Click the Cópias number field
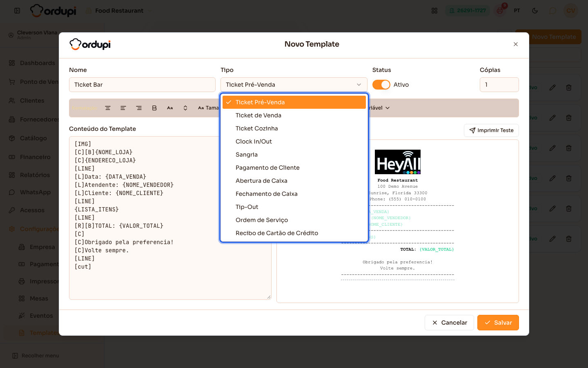This screenshot has height=368, width=588. [x=499, y=85]
